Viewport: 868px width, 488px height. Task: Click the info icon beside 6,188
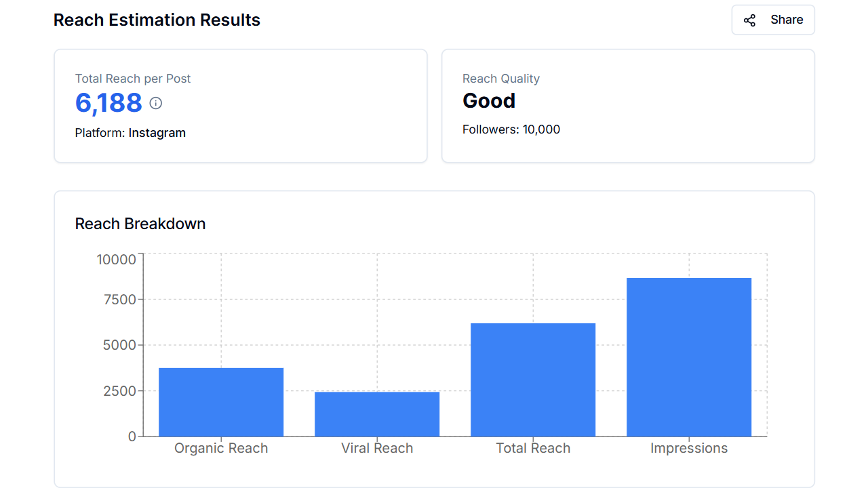click(x=156, y=103)
